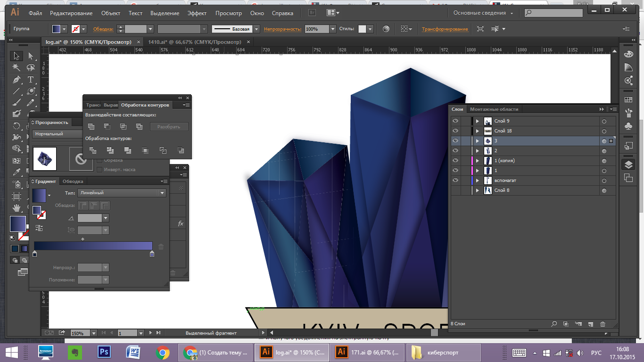
Task: Click the gradient fill swatch in Gradient panel
Action: tap(39, 196)
